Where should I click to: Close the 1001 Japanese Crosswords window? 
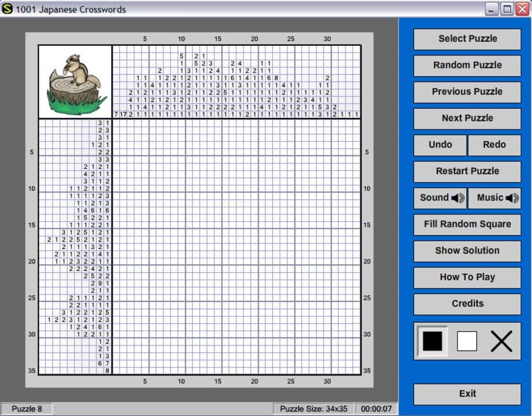pyautogui.click(x=523, y=9)
